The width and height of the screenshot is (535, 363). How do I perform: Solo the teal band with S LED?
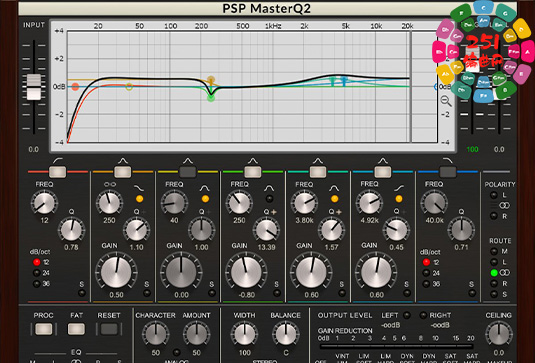[x=342, y=293]
